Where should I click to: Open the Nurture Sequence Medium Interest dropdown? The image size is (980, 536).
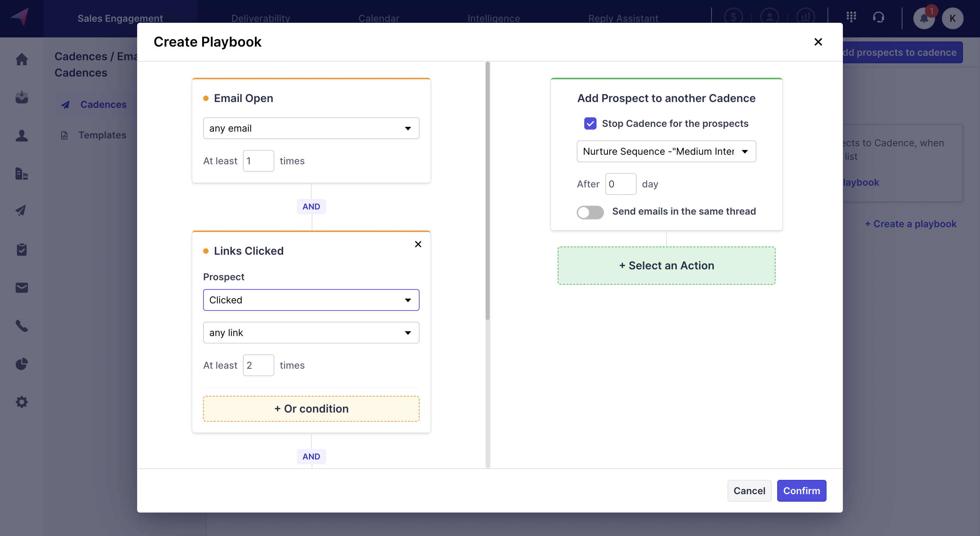(x=666, y=151)
